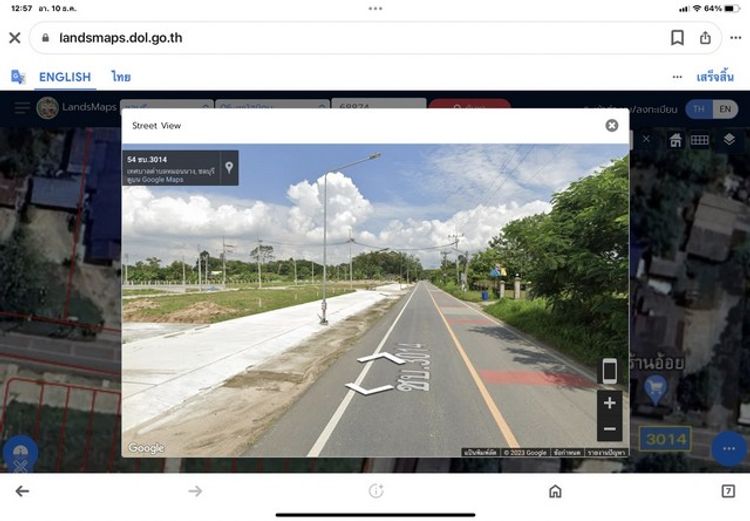Switch translation to ENGLISH tab
This screenshot has height=521, width=750.
(x=65, y=77)
